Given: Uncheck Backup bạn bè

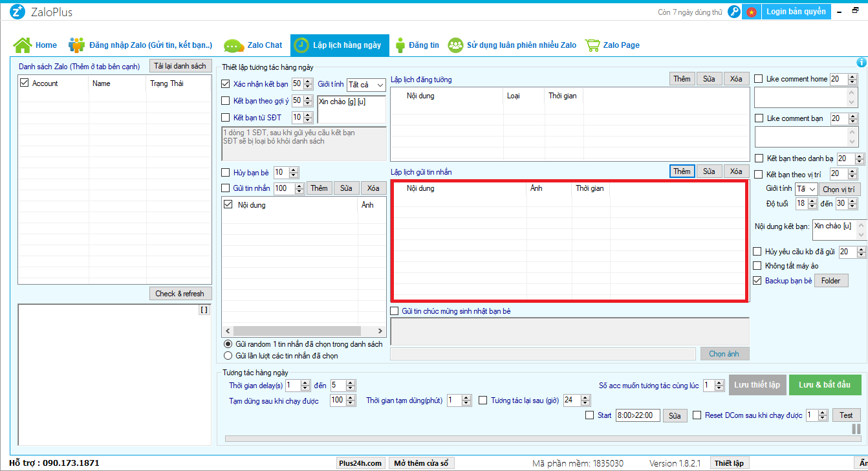Looking at the screenshot, I should 757,280.
